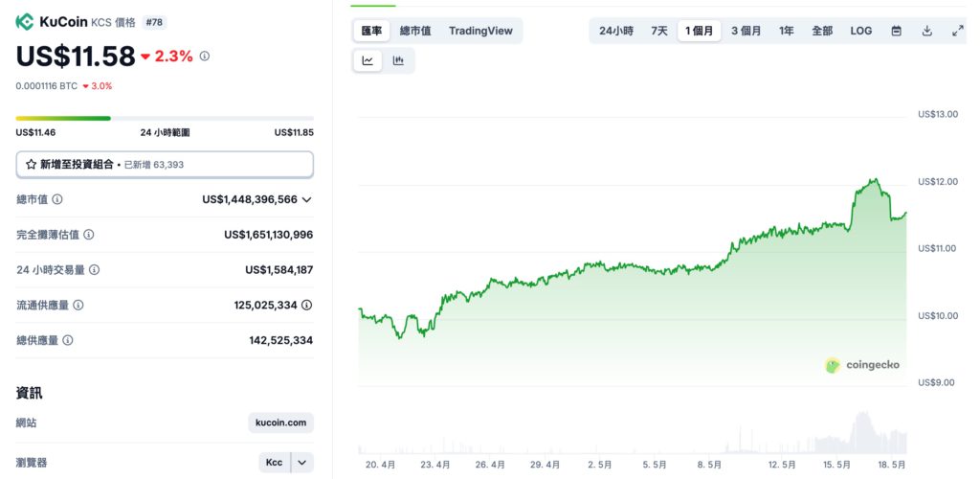
Task: Click info icon next to 完全攤薄估值
Action: [89, 235]
